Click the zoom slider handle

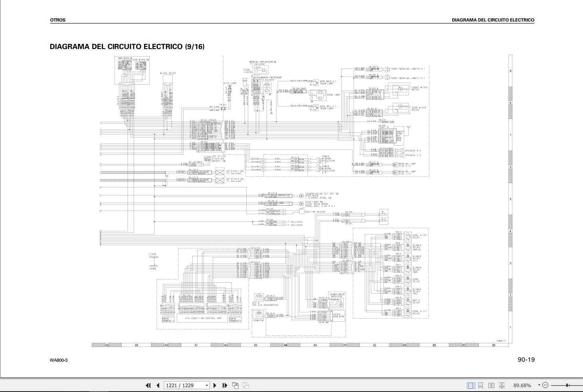point(566,385)
